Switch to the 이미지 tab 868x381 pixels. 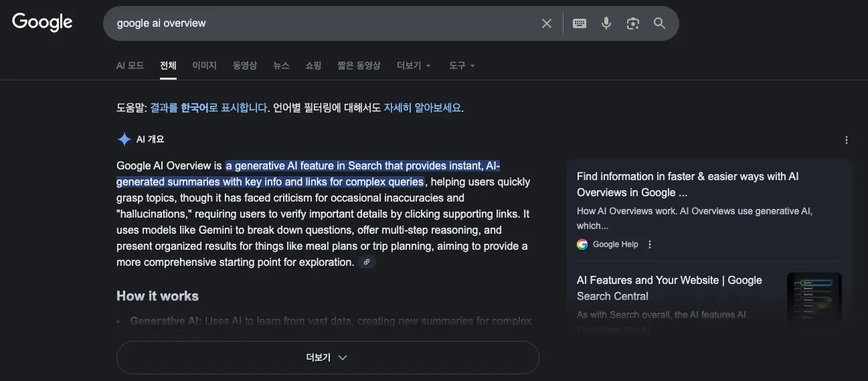204,66
